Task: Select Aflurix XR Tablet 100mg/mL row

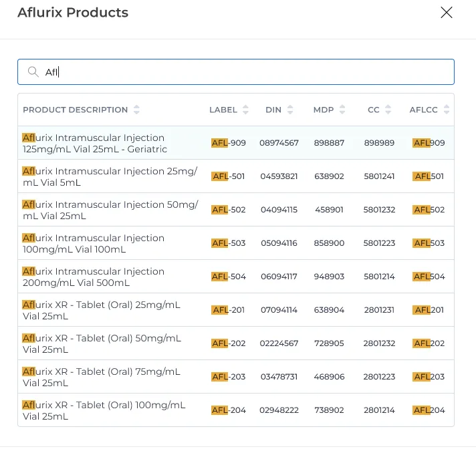Action: (236, 410)
